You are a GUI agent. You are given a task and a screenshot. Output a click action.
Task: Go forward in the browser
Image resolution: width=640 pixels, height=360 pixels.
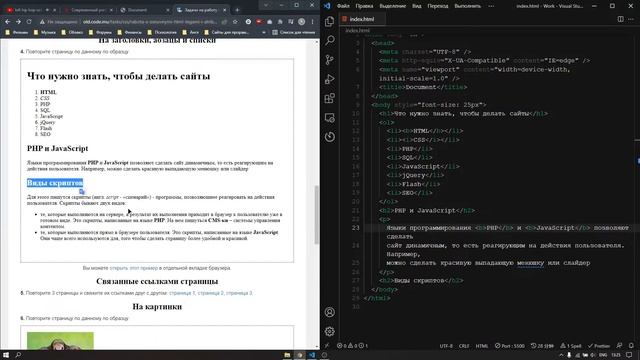(18, 22)
